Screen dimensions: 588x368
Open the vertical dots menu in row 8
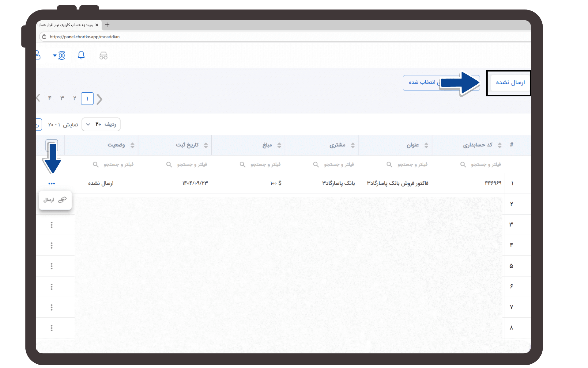tap(51, 328)
